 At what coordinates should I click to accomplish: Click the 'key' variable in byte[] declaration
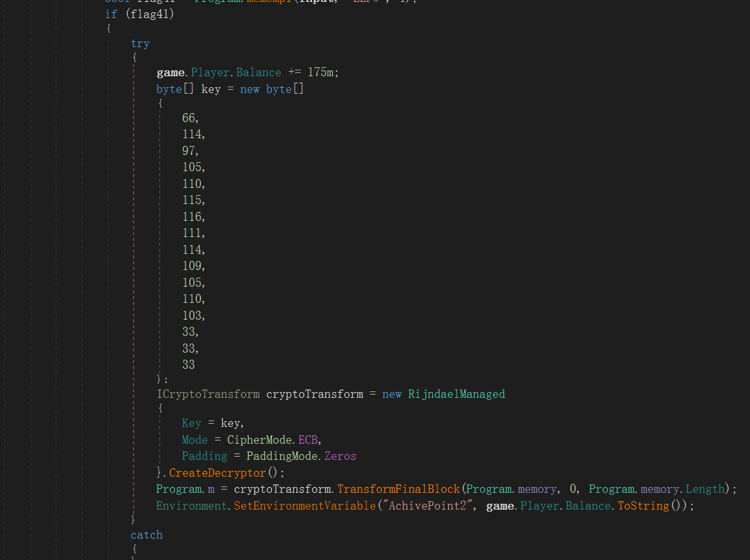pyautogui.click(x=211, y=89)
